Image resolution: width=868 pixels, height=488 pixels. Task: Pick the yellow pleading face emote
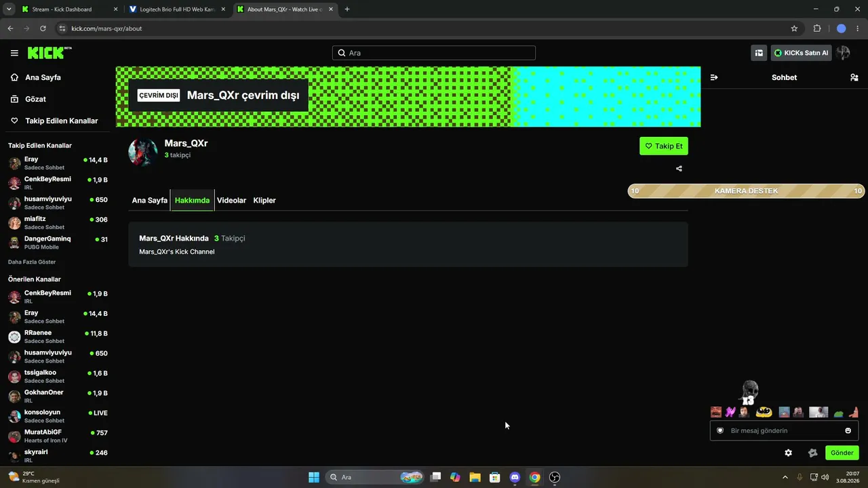pos(764,412)
